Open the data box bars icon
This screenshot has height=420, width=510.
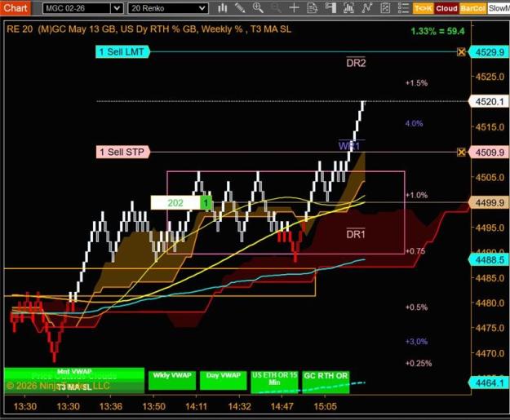(x=348, y=8)
